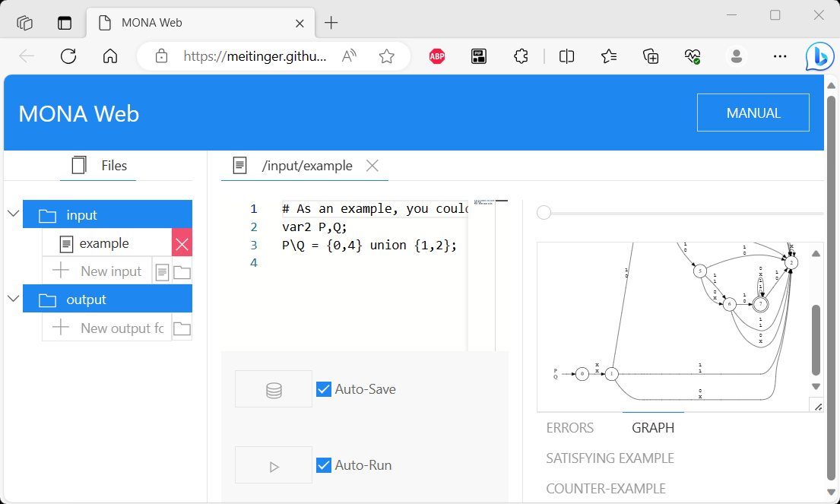This screenshot has width=840, height=504.
Task: Switch to the GRAPH tab
Action: (653, 427)
